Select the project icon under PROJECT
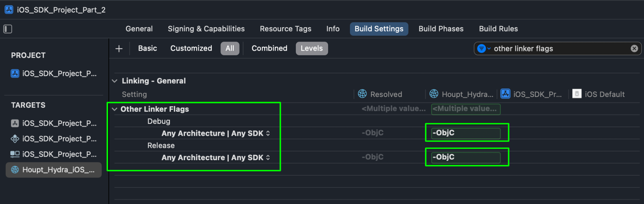 click(15, 74)
